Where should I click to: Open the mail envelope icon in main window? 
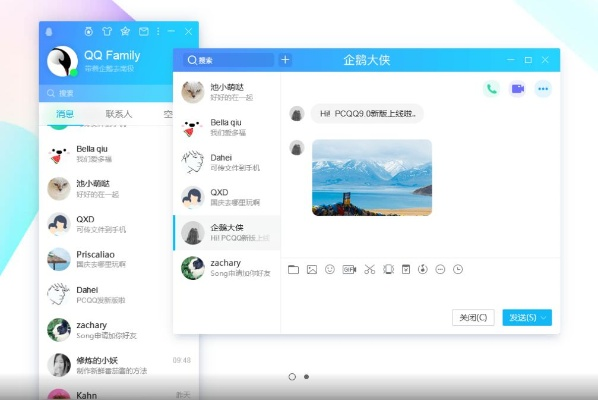click(x=144, y=32)
